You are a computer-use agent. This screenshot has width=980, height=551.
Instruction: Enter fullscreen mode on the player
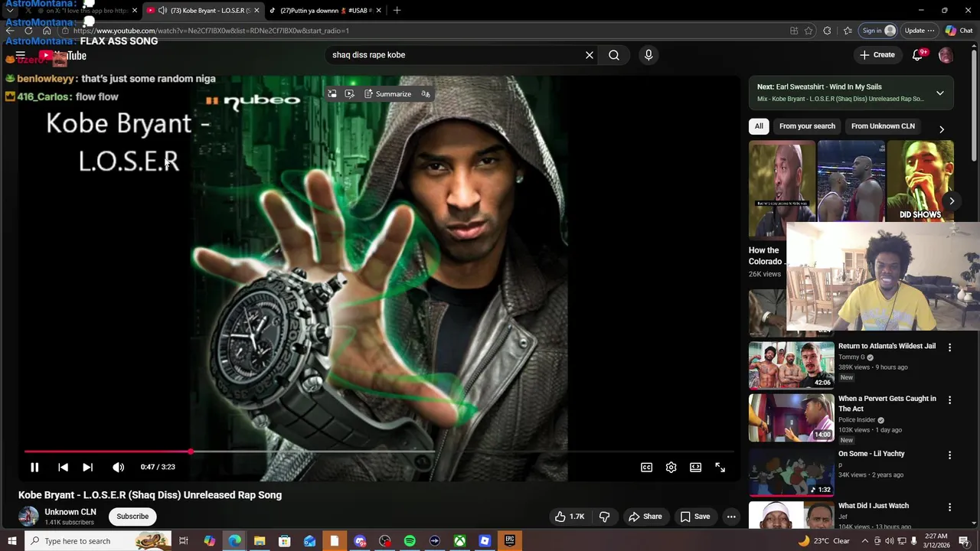click(720, 467)
